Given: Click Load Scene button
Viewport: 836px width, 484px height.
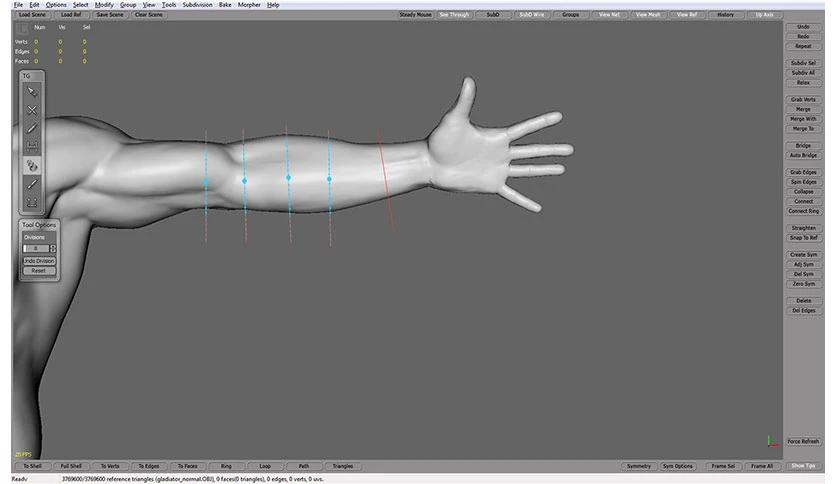Looking at the screenshot, I should point(32,15).
